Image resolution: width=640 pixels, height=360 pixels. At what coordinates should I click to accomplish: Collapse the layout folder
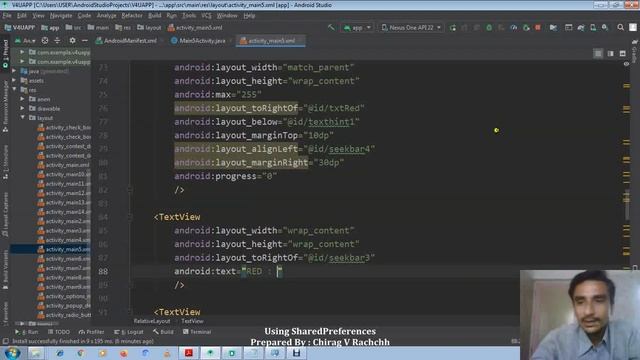pos(22,118)
